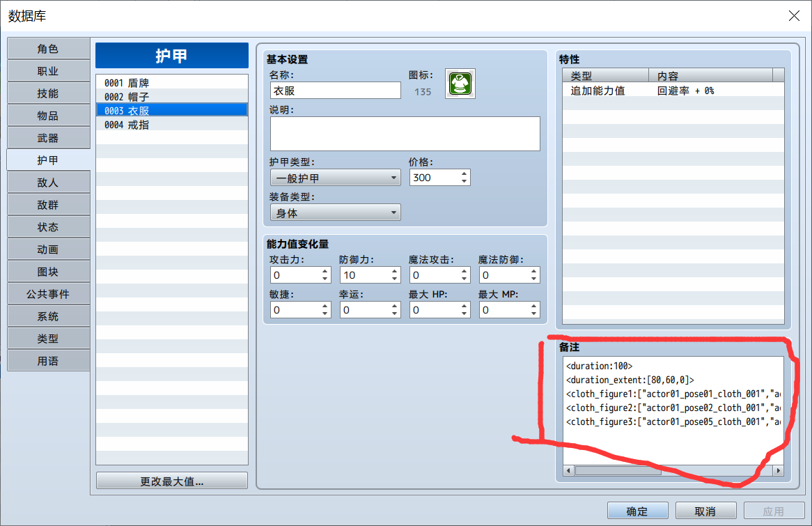
Task: Select the 追加能力值 回避率 trait row
Action: (673, 91)
